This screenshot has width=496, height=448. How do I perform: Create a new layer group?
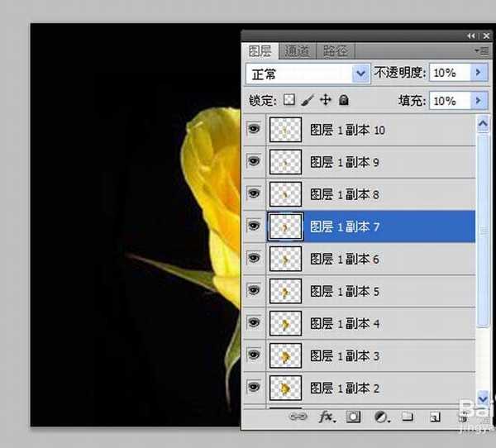click(408, 417)
